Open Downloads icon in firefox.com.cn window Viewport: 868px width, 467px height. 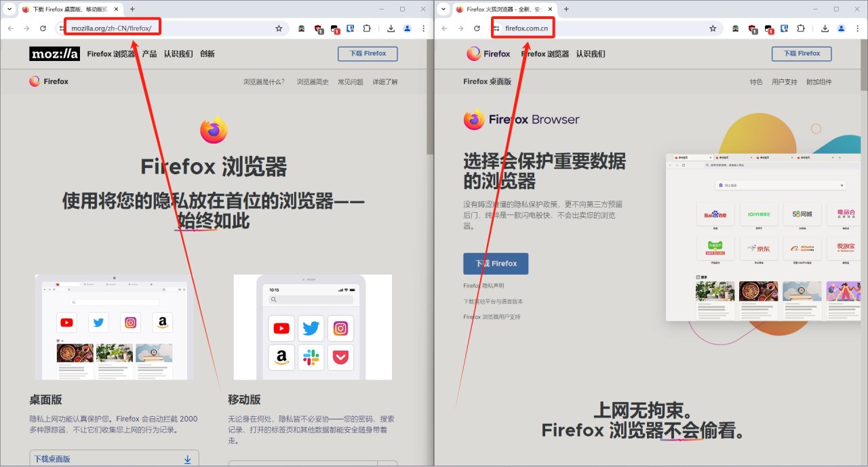click(x=825, y=28)
